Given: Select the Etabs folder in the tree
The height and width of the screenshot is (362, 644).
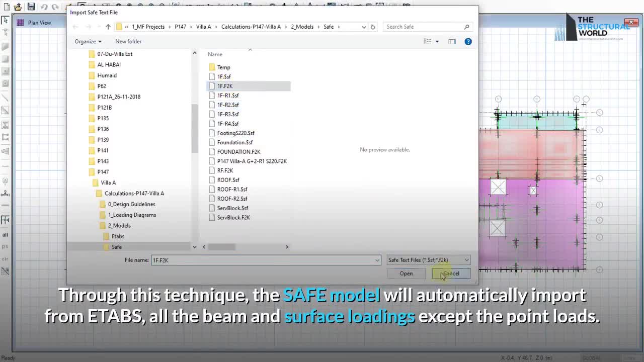Looking at the screenshot, I should pyautogui.click(x=118, y=236).
